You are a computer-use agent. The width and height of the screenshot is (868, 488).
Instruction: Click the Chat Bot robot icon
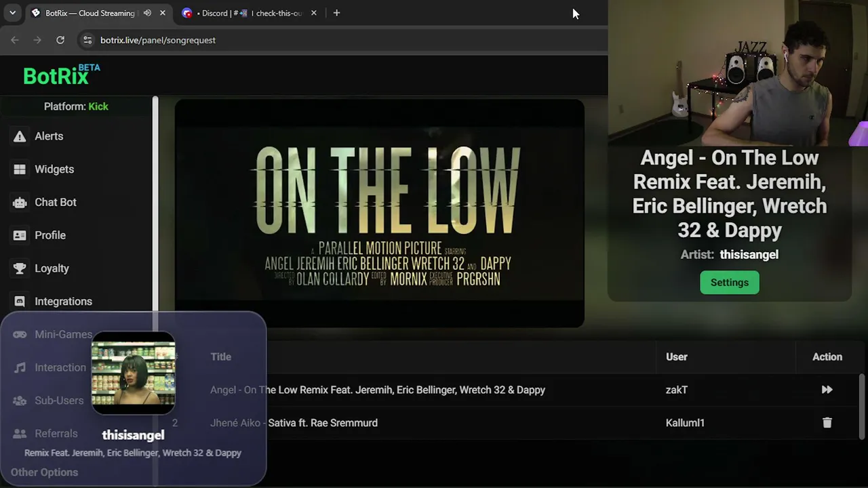[x=20, y=203]
